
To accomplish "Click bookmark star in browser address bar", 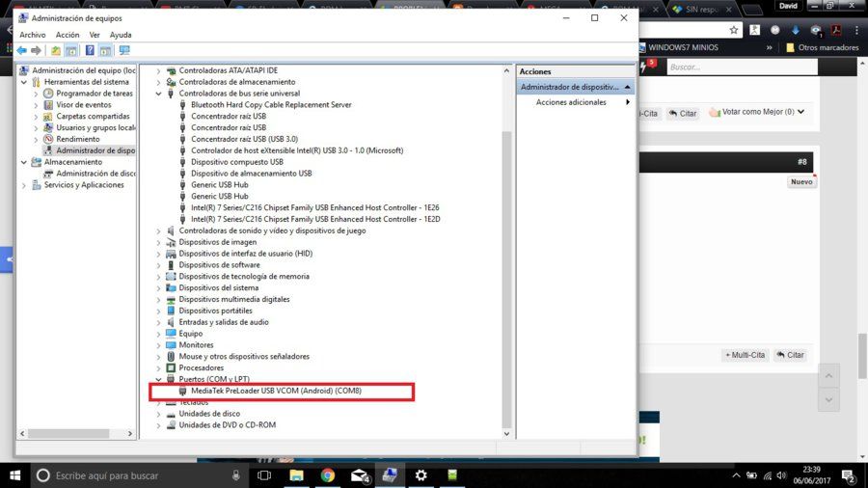I will pyautogui.click(x=734, y=30).
